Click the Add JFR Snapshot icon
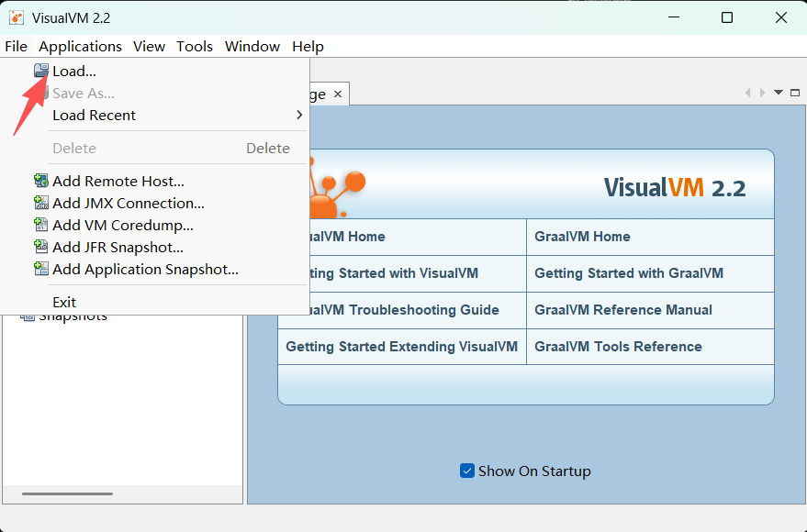807x532 pixels. pos(41,247)
